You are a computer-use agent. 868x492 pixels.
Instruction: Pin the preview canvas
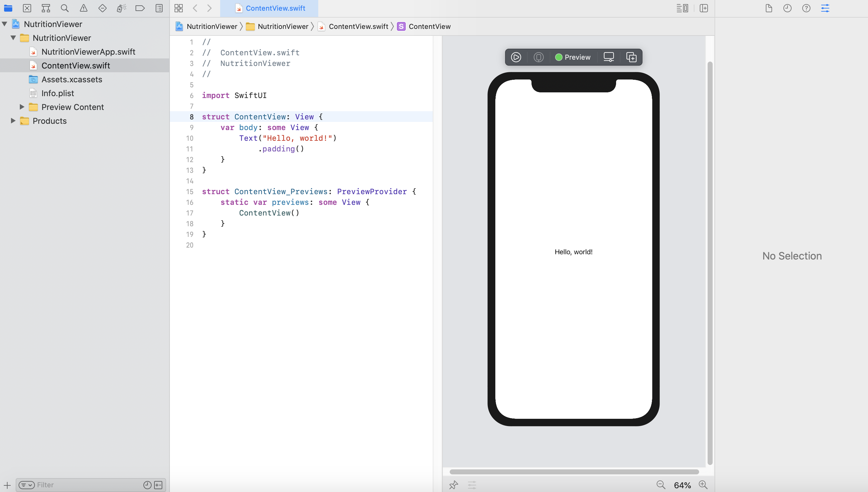pos(453,485)
